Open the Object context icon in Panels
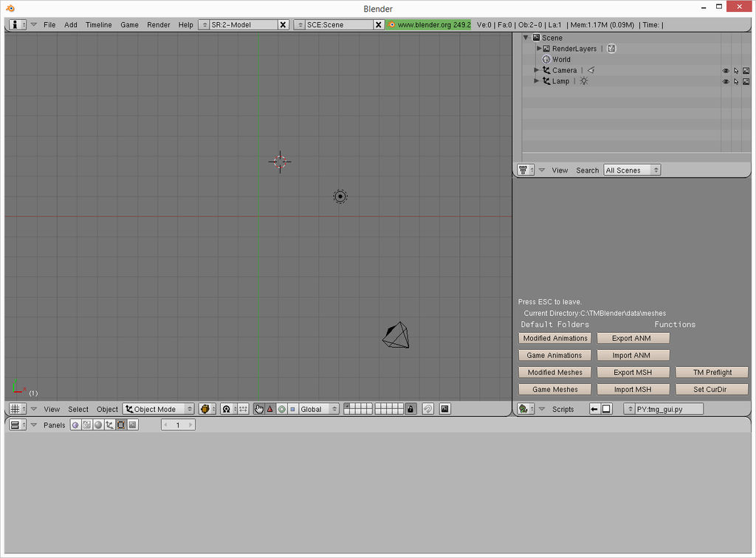 tap(109, 425)
